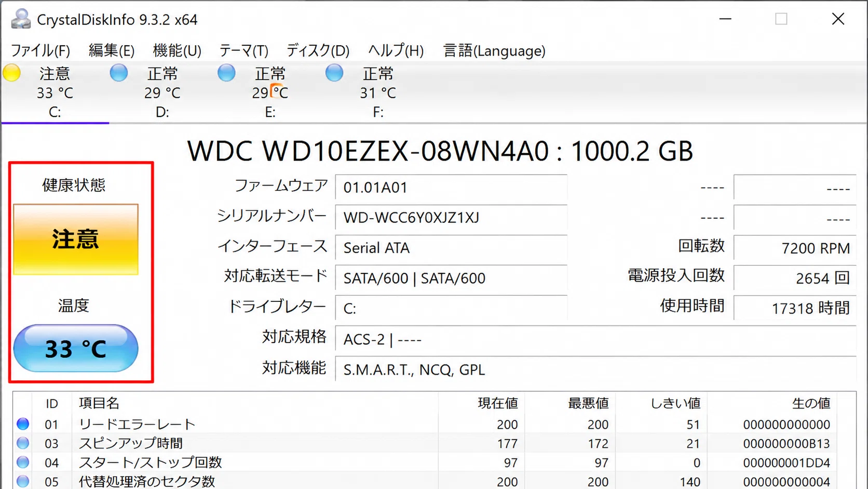Open the ファイル(F) menu
The width and height of the screenshot is (868, 489).
pyautogui.click(x=40, y=50)
